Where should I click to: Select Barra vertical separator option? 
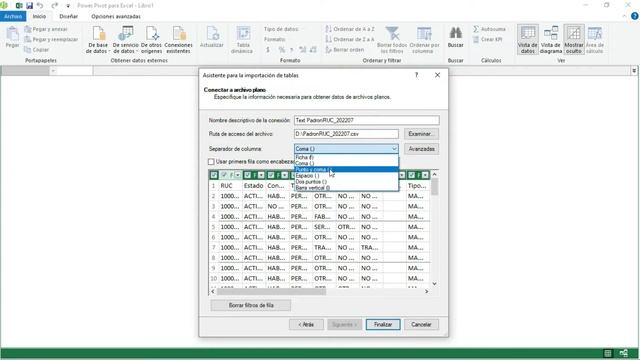(346, 188)
